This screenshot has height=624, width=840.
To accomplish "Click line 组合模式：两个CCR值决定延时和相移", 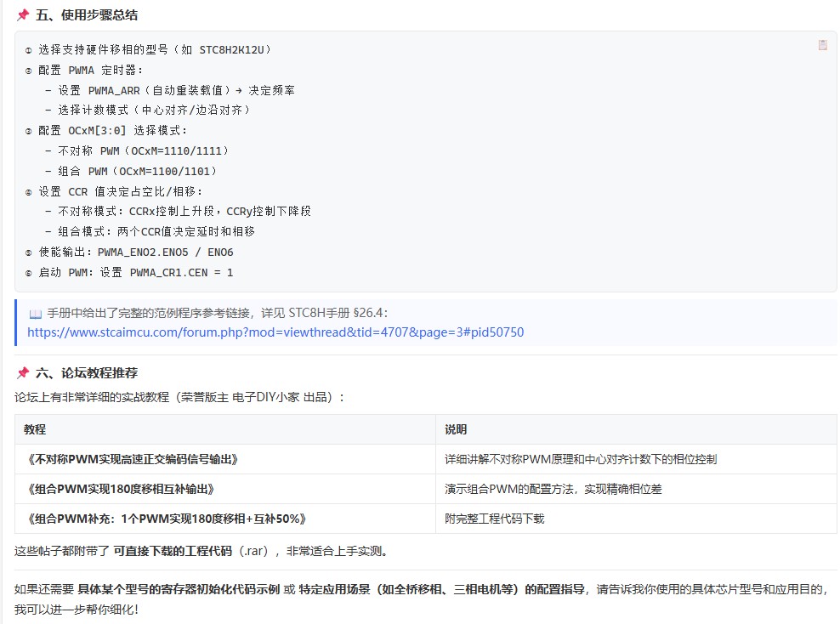I will coord(150,231).
